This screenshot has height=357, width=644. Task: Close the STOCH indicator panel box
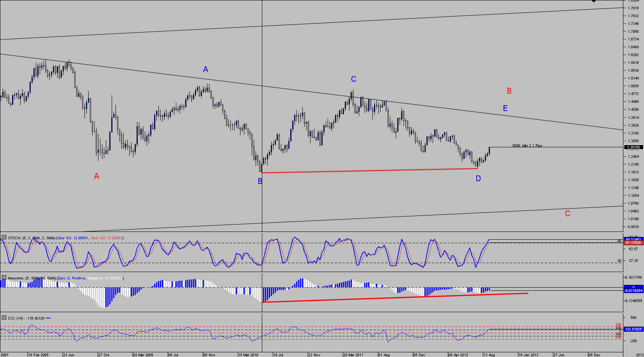point(4,238)
